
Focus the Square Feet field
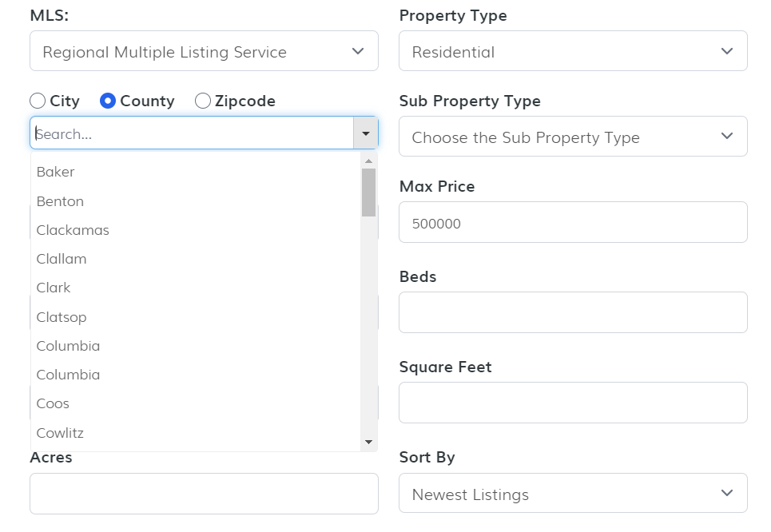[573, 403]
